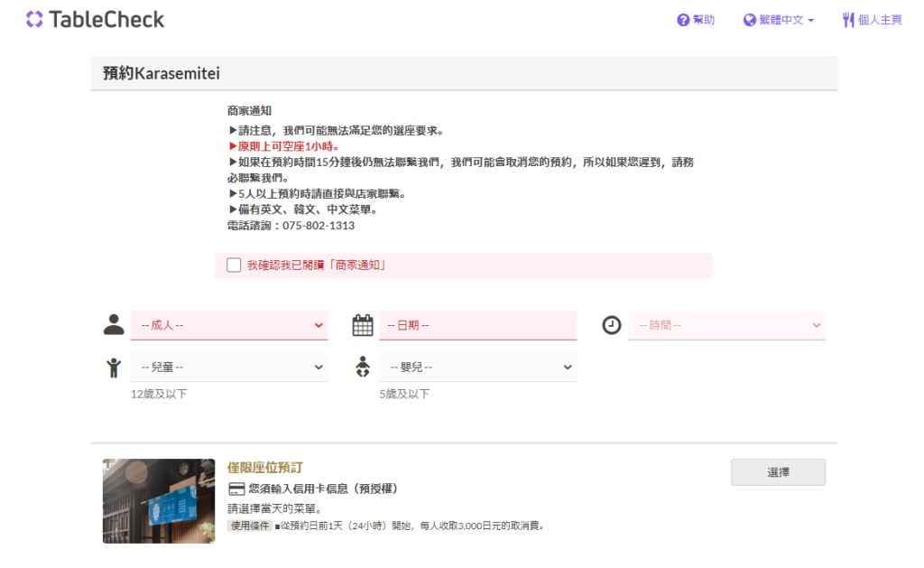Click the globe language icon
Image resolution: width=924 pixels, height=568 pixels.
[749, 20]
